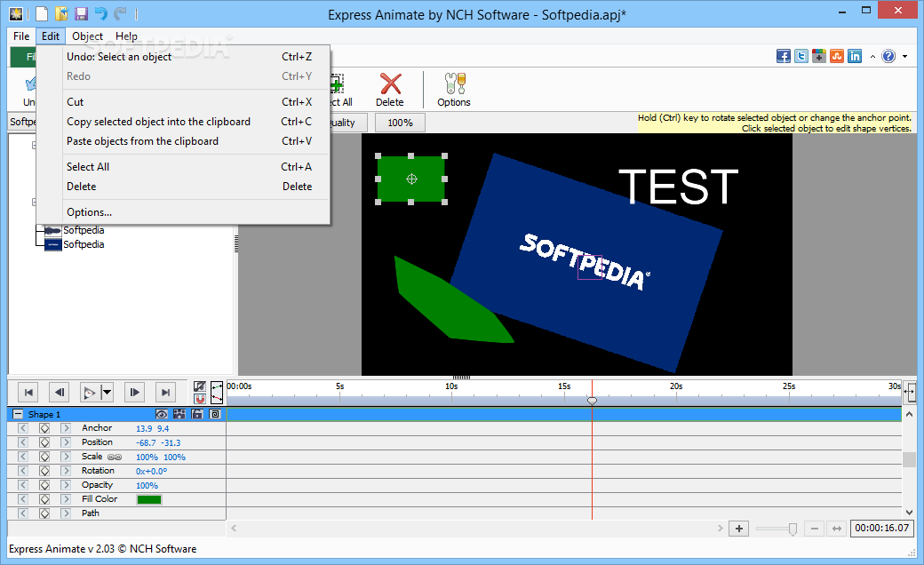The width and height of the screenshot is (924, 565).
Task: Step forward one frame
Action: pos(134,393)
